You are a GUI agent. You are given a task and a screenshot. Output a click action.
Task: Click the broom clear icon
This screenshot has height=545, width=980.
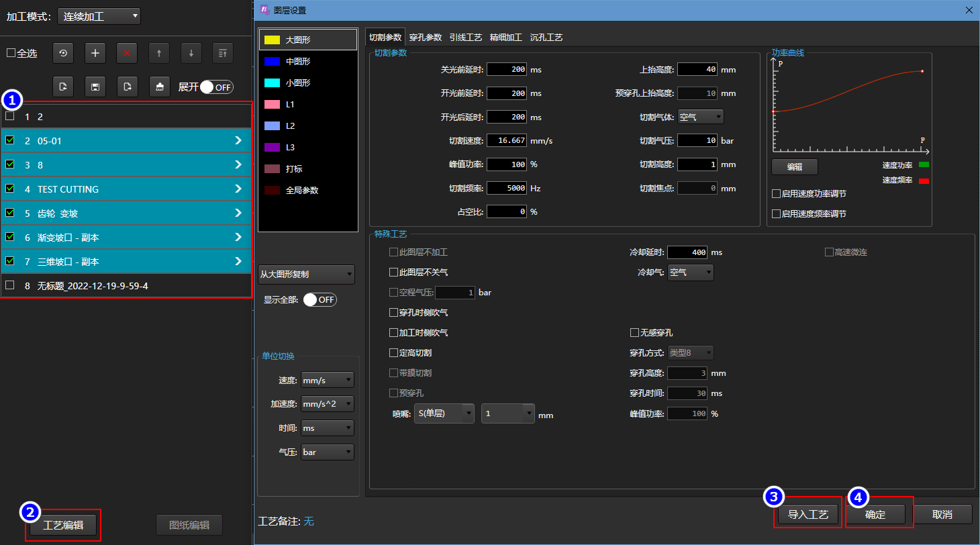tap(159, 87)
